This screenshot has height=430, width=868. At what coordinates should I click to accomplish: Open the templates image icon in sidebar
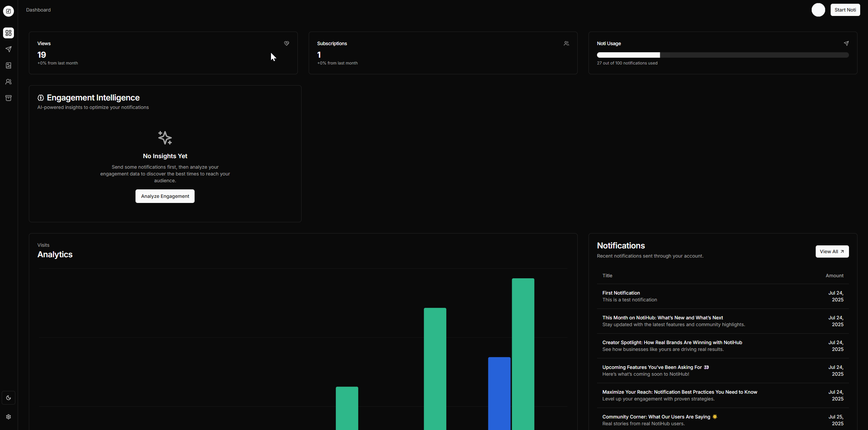click(8, 66)
